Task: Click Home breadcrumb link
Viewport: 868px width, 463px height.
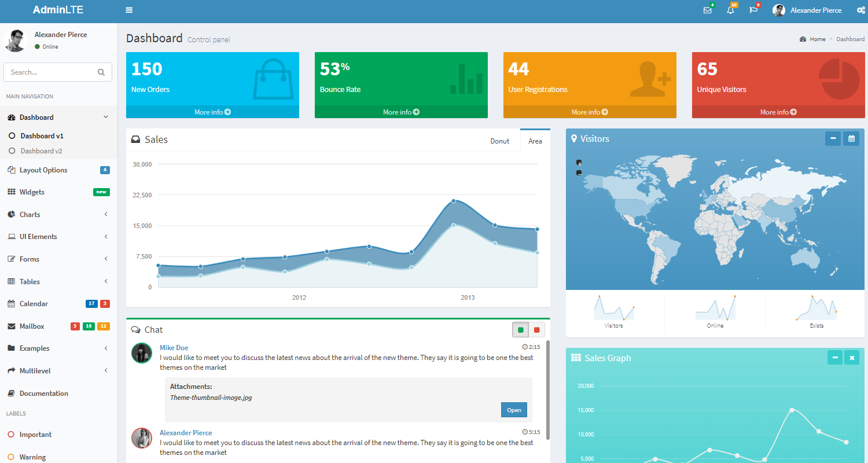Action: [818, 39]
